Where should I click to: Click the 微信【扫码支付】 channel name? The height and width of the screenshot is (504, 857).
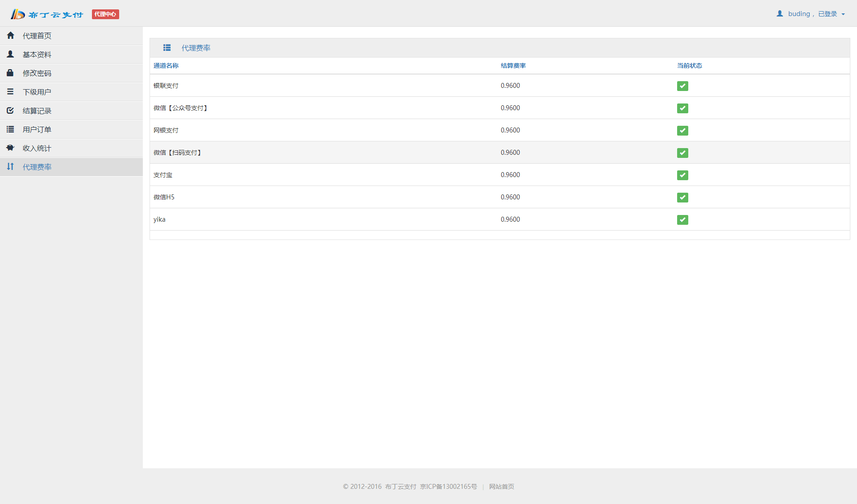click(x=178, y=153)
